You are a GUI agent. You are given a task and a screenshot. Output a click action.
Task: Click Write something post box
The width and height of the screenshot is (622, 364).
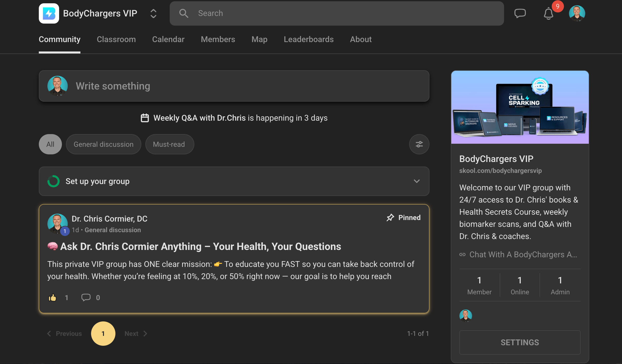tap(234, 86)
